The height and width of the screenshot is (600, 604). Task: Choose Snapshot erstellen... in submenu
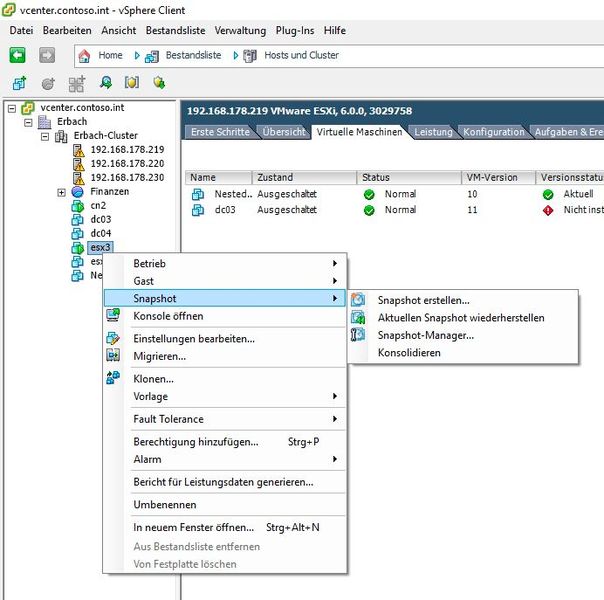coord(463,300)
